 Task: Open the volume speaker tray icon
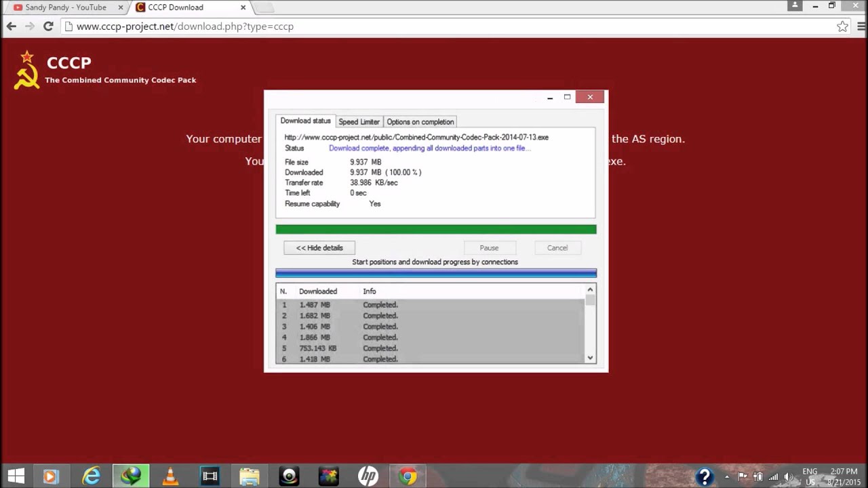coord(788,476)
